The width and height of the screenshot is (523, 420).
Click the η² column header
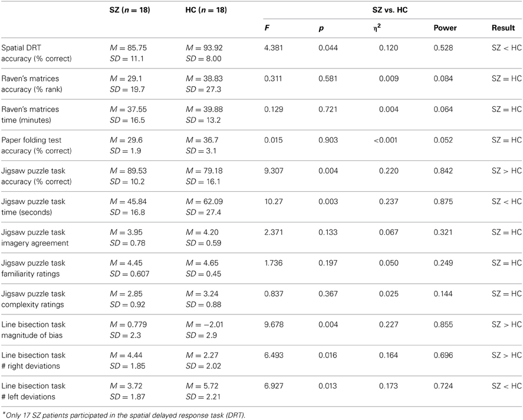[x=377, y=28]
